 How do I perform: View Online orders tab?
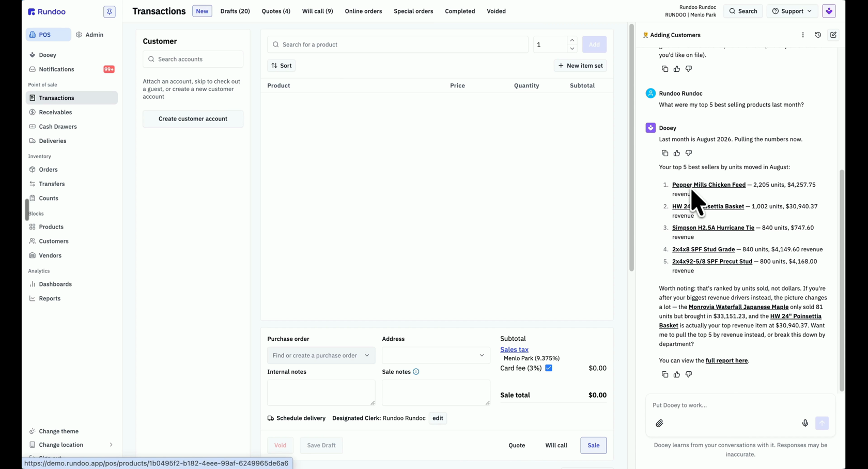[x=364, y=11]
